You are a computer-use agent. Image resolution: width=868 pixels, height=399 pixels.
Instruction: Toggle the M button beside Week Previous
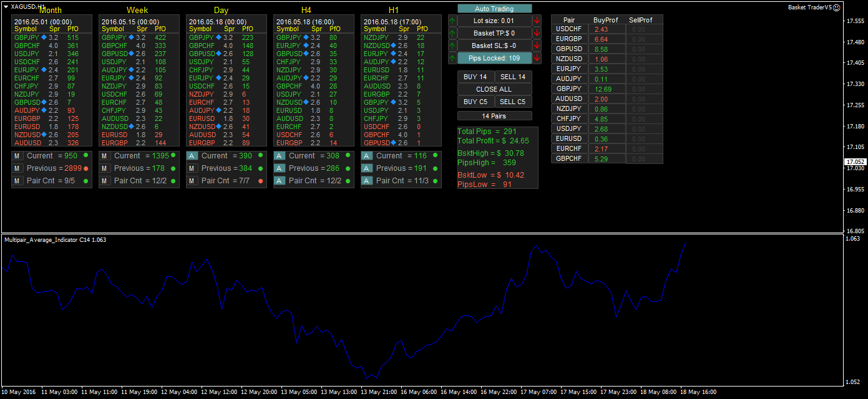pos(105,168)
